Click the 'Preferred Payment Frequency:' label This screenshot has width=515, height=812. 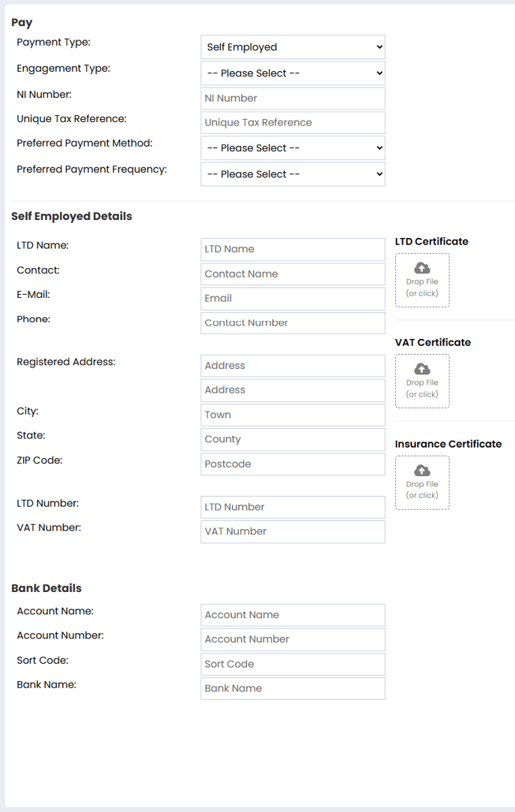92,169
